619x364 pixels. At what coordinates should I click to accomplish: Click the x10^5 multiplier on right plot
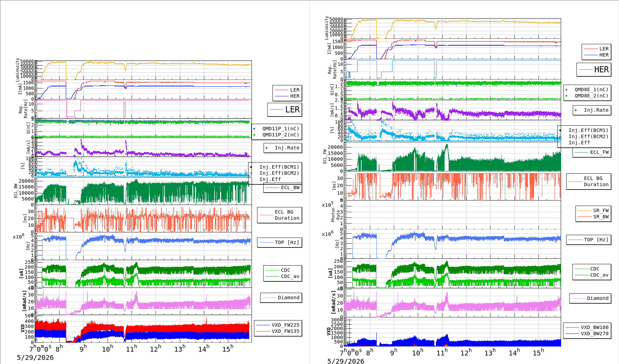328,205
